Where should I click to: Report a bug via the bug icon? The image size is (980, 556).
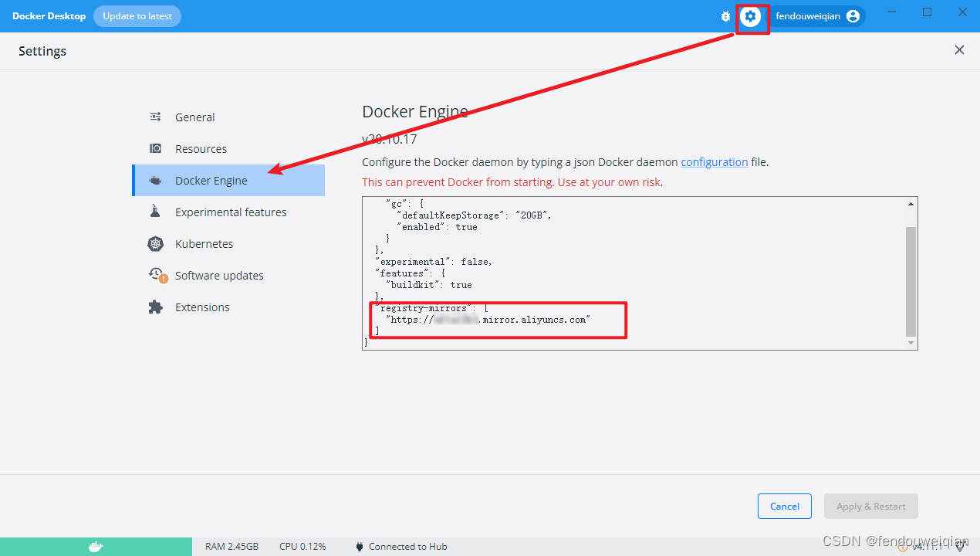725,16
